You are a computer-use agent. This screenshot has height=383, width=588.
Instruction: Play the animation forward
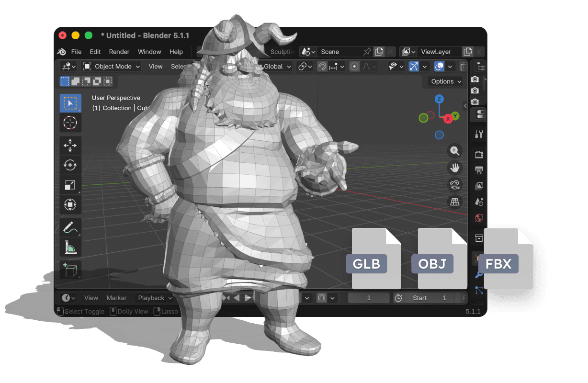pyautogui.click(x=248, y=298)
